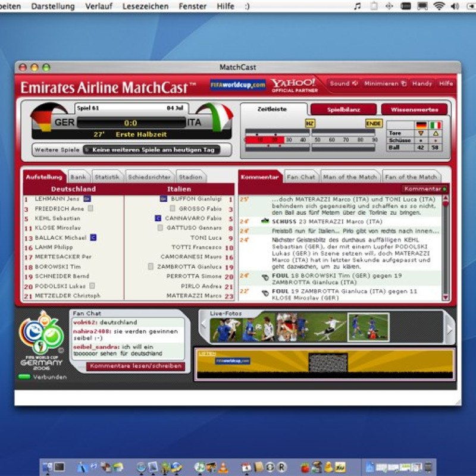Jump to ENDE marker on timeline
The width and height of the screenshot is (476, 476).
tap(374, 124)
